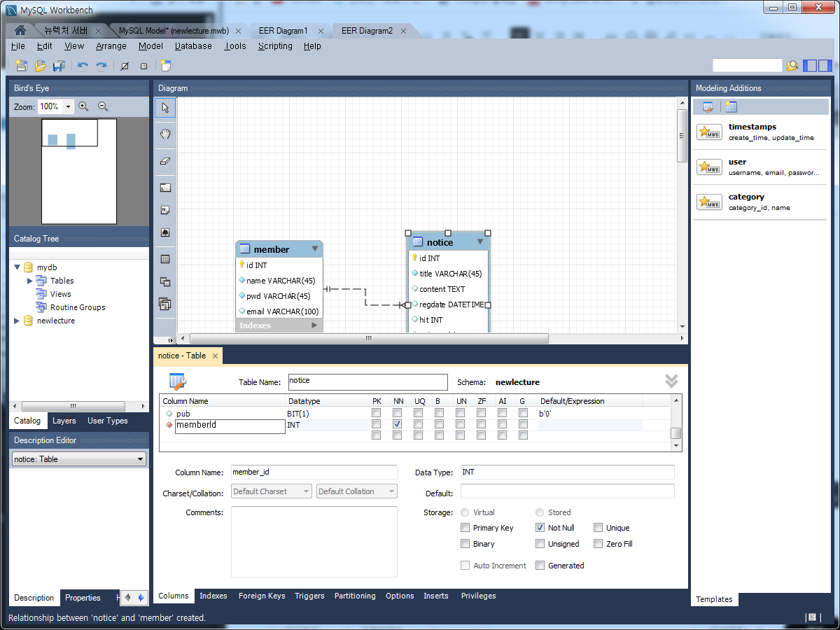Collapse the notice table columns arrow
The height and width of the screenshot is (630, 840).
coord(480,241)
